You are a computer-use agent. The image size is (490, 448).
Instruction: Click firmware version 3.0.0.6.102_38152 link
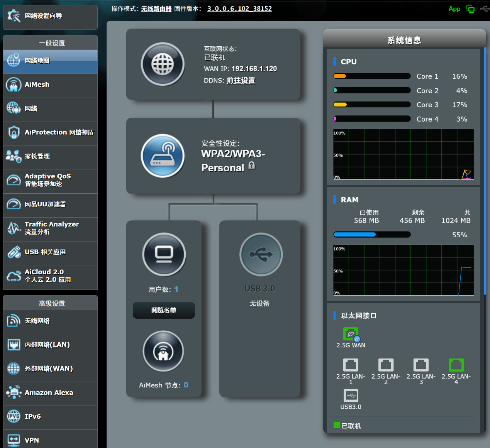(239, 8)
